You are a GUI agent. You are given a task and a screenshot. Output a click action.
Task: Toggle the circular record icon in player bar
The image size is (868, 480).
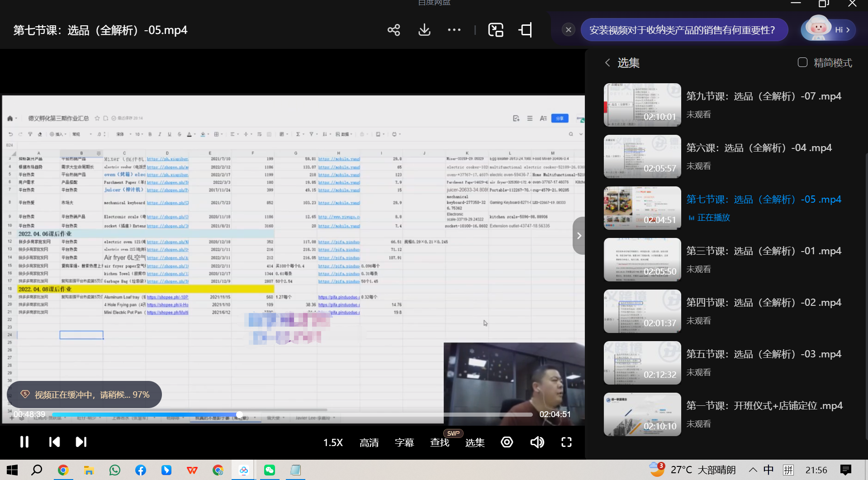507,442
